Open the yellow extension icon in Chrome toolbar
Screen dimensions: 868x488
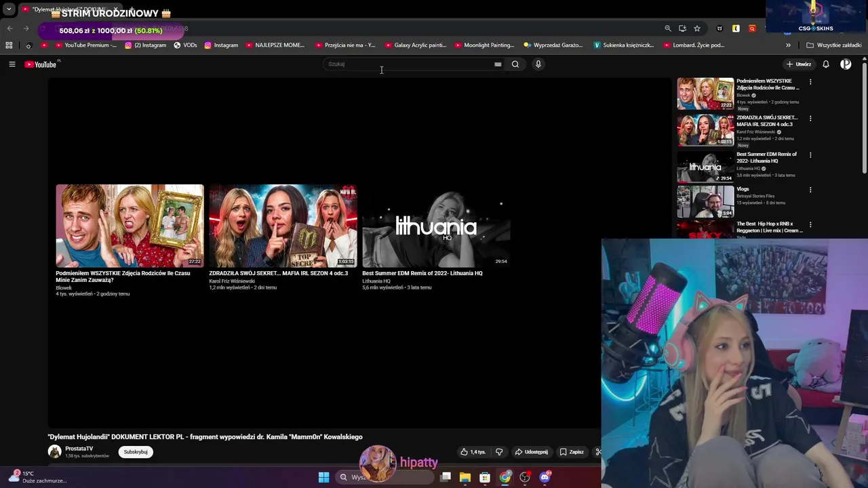pos(736,28)
